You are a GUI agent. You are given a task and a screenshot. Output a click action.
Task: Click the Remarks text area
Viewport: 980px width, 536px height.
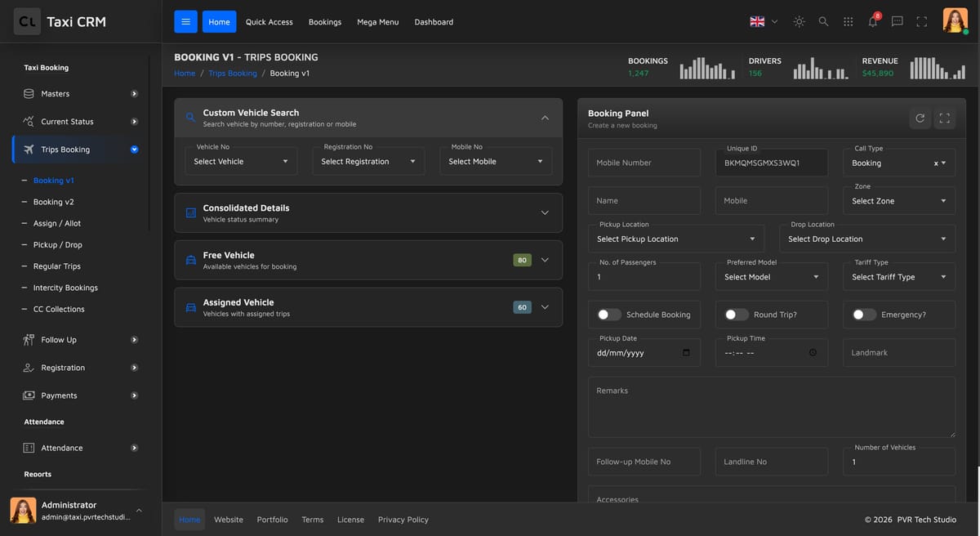pyautogui.click(x=772, y=407)
